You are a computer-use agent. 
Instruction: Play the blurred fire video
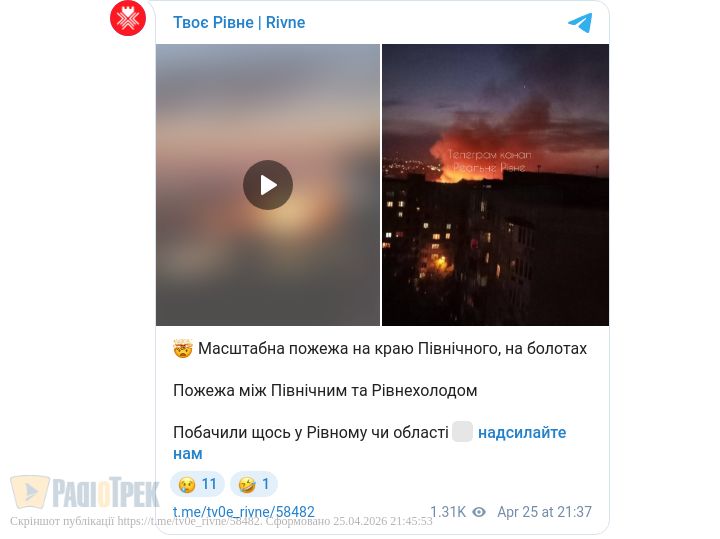click(x=268, y=185)
